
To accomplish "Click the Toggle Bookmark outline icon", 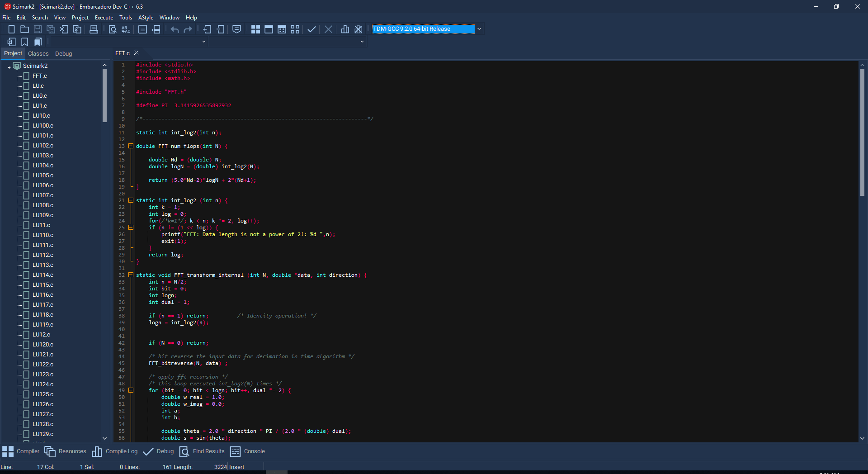I will coord(25,42).
